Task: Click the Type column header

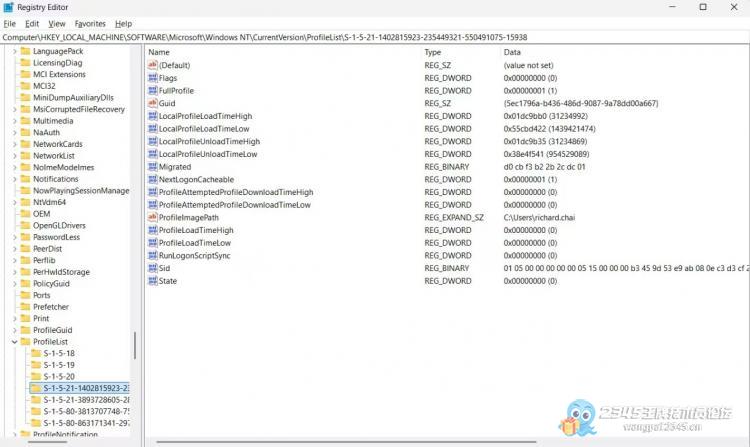Action: tap(458, 52)
